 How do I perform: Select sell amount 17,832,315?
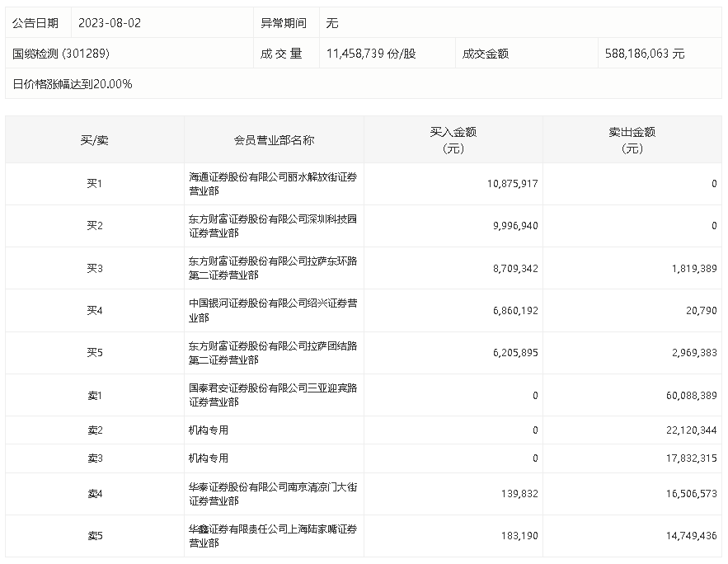(x=692, y=458)
